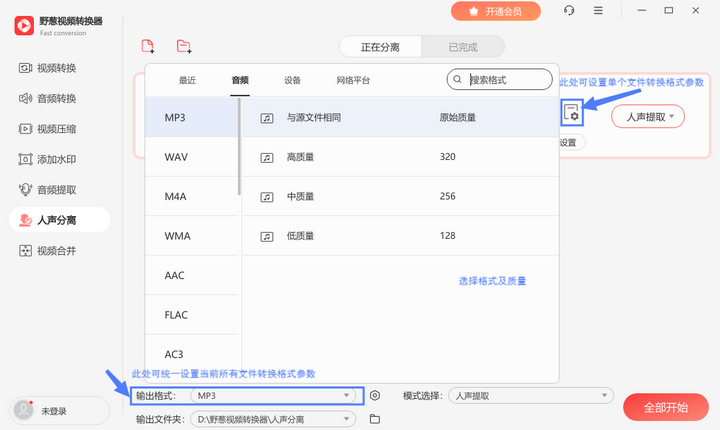The width and height of the screenshot is (720, 430).
Task: Select the 最近 format tab
Action: [187, 80]
